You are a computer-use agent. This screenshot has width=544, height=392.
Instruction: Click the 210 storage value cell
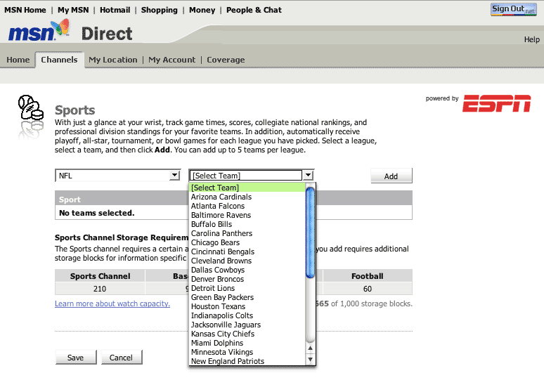pos(100,289)
